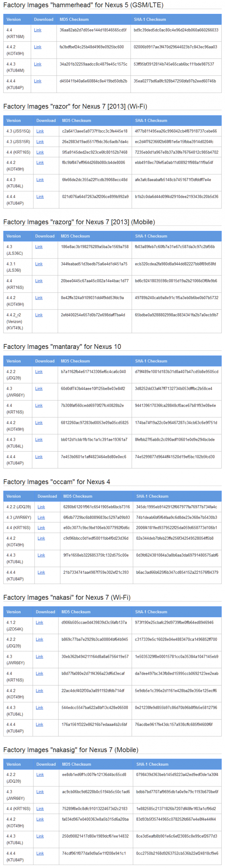Open the nakasig 4.2.2 (JDQ39) download link
This screenshot has height=868, width=225.
[40, 774]
